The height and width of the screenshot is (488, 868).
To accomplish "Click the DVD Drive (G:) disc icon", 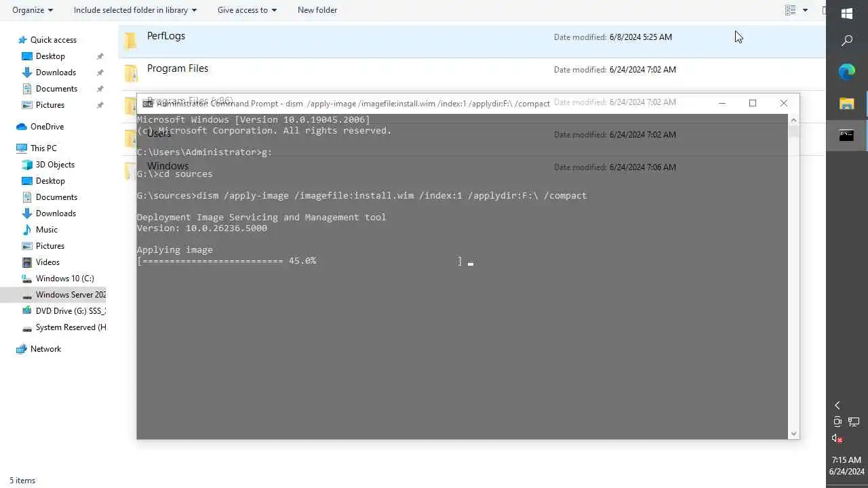I will click(x=27, y=311).
